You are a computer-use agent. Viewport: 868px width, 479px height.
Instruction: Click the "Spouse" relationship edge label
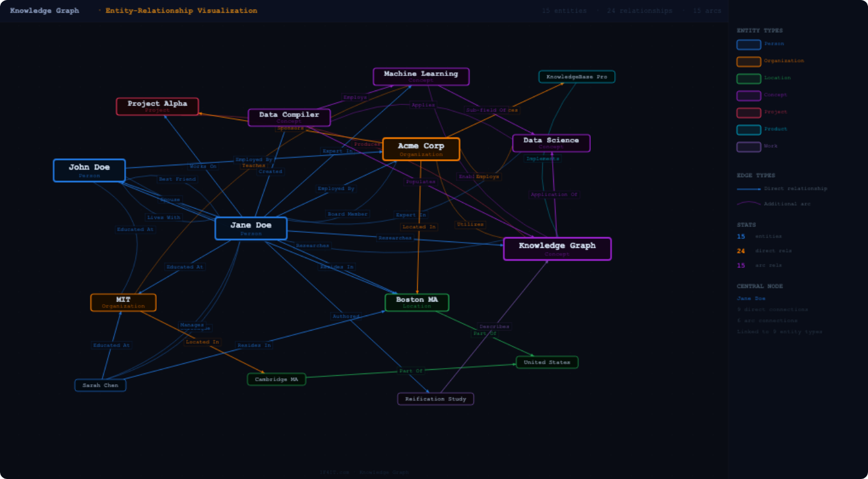click(170, 200)
